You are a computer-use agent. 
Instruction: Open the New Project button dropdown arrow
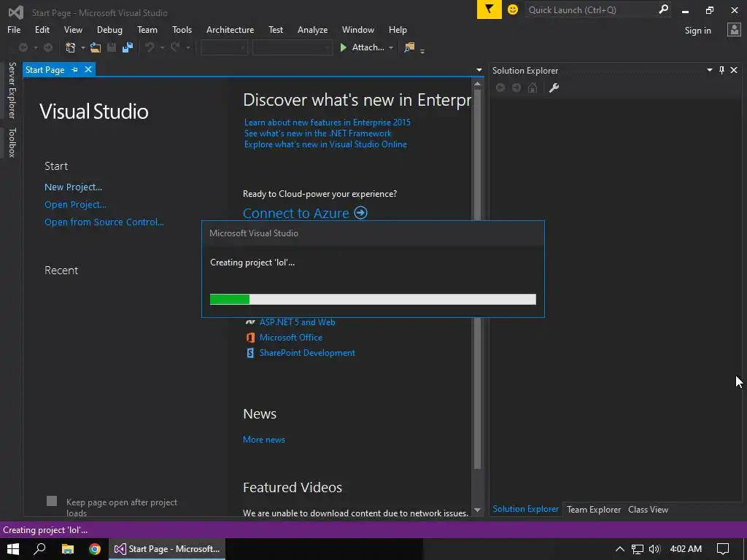83,47
